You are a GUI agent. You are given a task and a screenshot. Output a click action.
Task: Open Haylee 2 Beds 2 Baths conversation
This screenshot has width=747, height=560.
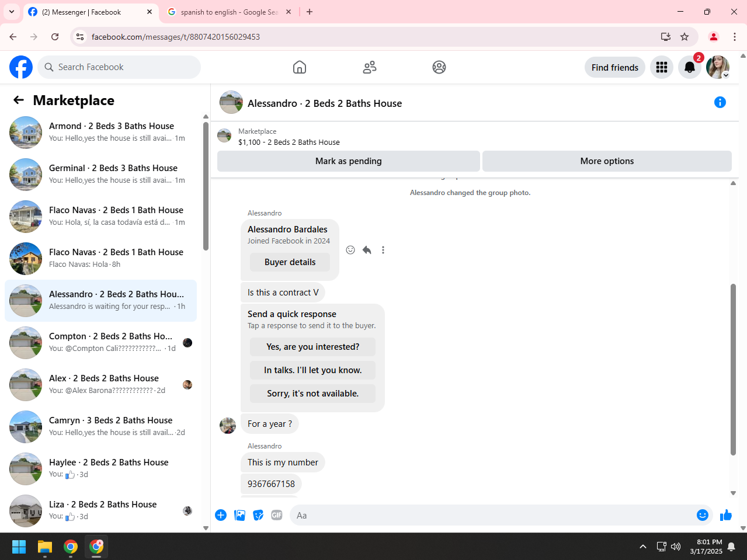click(x=100, y=469)
